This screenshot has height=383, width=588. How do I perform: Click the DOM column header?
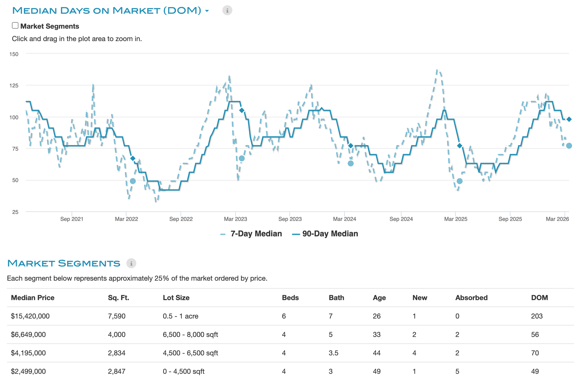point(539,297)
